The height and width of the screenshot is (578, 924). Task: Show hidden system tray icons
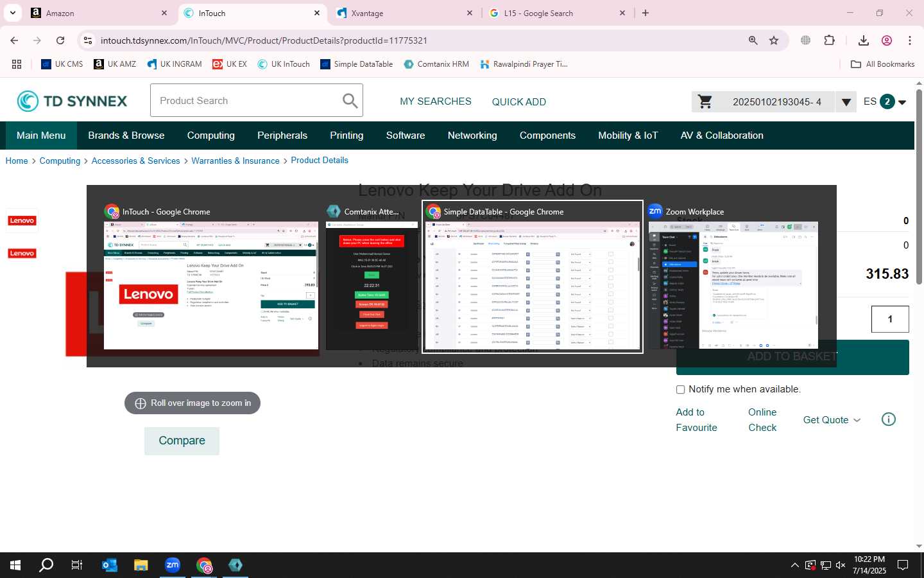pos(794,565)
